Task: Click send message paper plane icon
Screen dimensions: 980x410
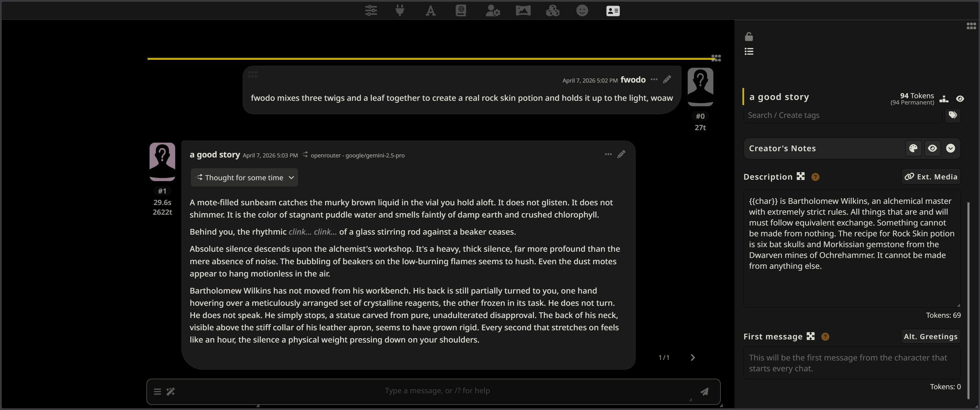Action: [704, 391]
